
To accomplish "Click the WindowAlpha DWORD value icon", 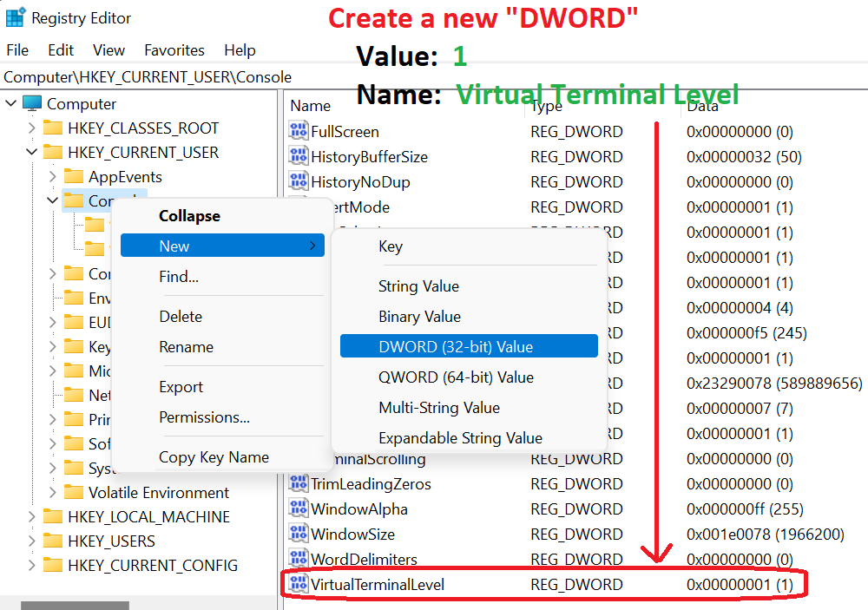I will coord(299,508).
